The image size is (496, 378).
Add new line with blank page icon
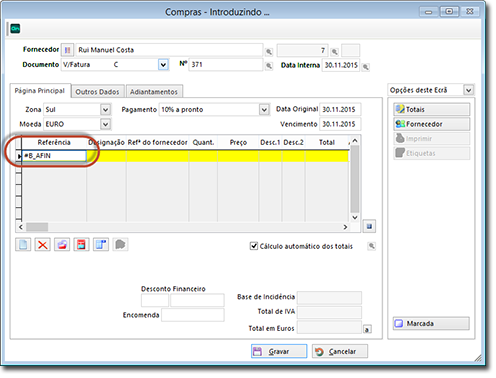coord(23,245)
